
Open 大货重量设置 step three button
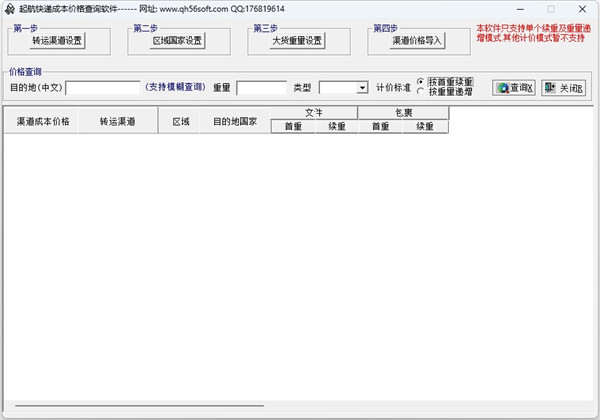point(297,41)
